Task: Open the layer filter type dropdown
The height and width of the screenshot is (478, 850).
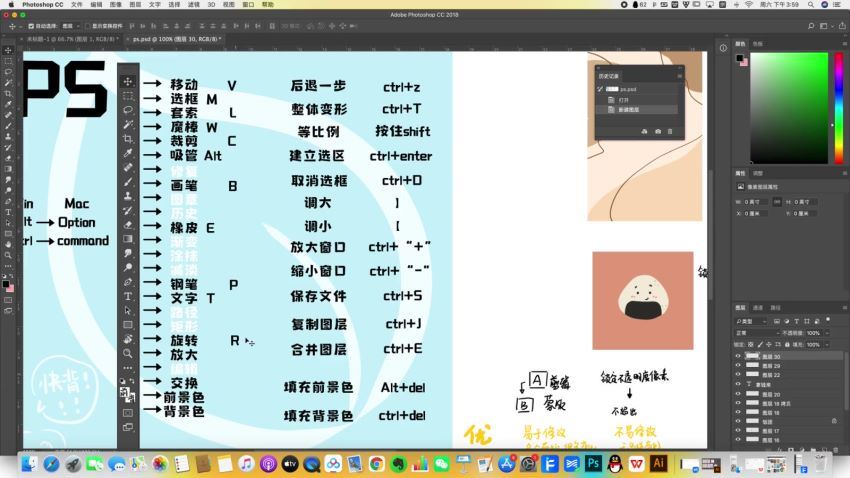Action: click(751, 321)
